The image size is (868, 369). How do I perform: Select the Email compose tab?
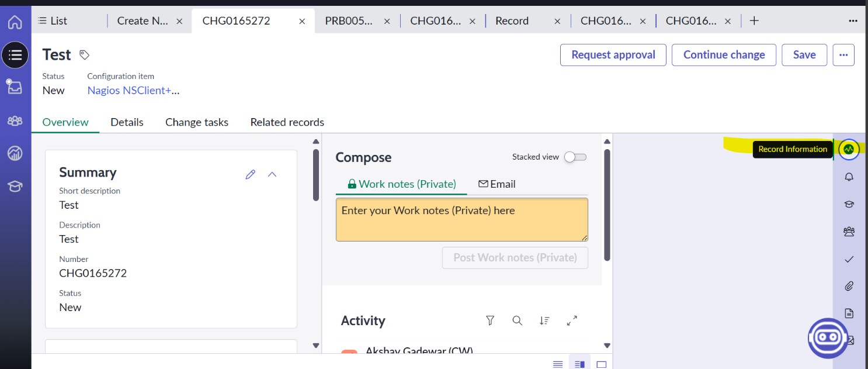pyautogui.click(x=497, y=184)
